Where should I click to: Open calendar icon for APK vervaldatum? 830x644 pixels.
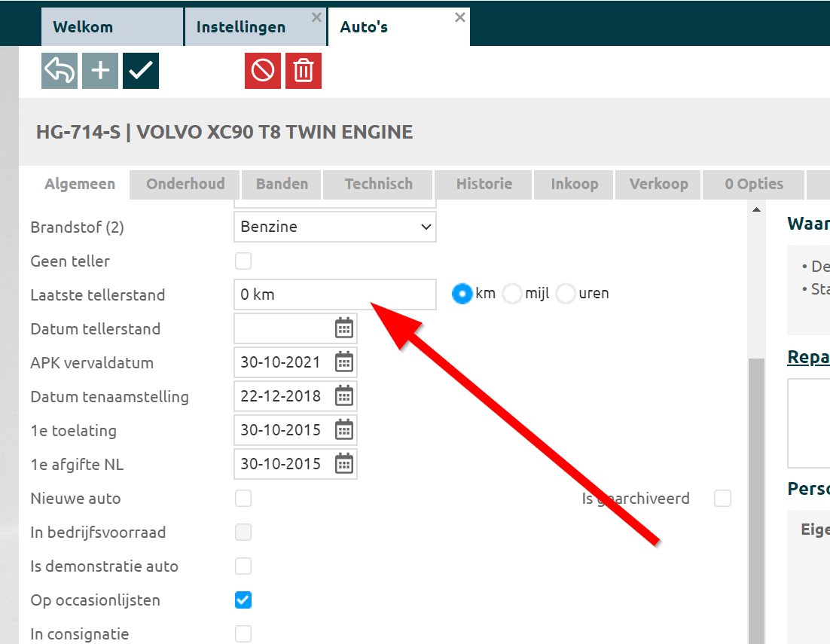pyautogui.click(x=343, y=362)
